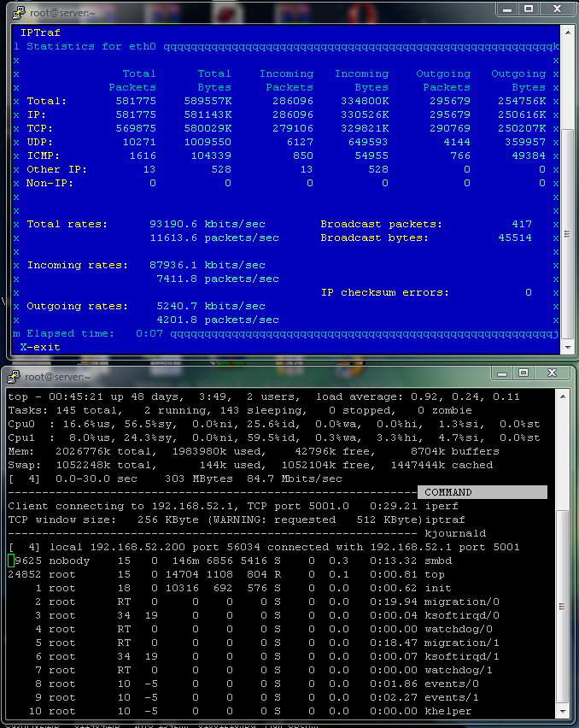Click scrollbar thumb in top window
Screen dimensions: 579x728
pyautogui.click(x=562, y=607)
